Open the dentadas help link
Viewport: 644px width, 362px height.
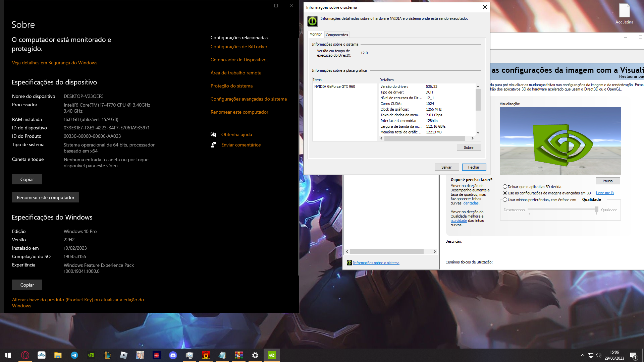click(x=471, y=203)
